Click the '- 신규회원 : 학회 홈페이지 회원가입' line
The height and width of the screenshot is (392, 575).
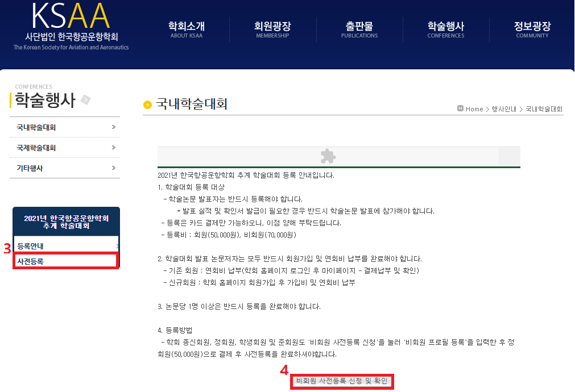259,283
